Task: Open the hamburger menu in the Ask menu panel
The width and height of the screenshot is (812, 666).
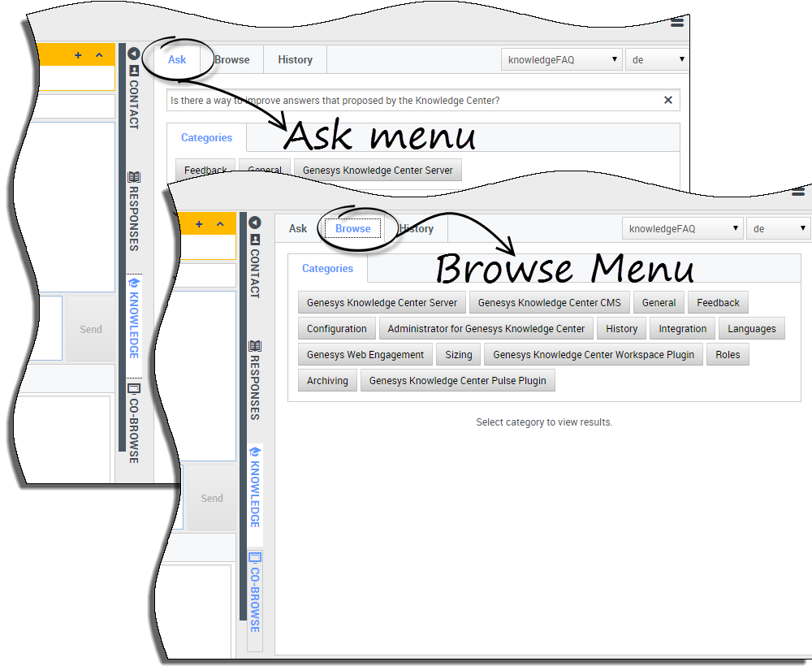Action: point(677,23)
